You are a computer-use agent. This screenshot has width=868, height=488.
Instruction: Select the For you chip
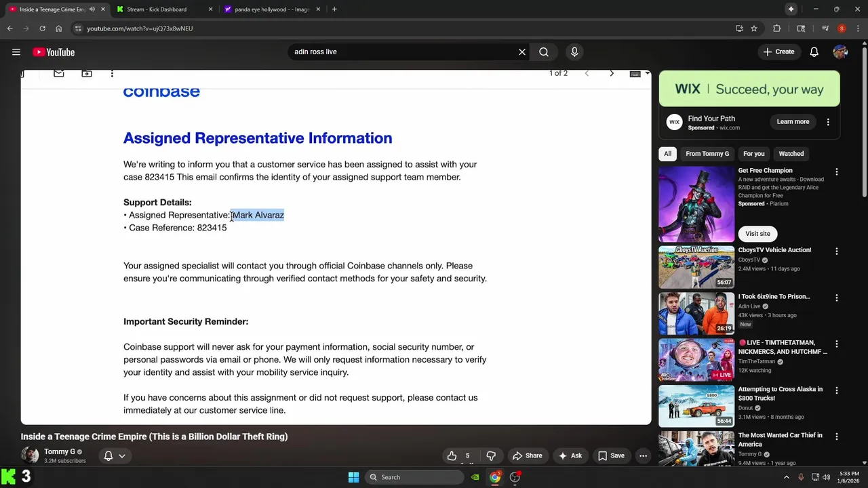pos(753,154)
